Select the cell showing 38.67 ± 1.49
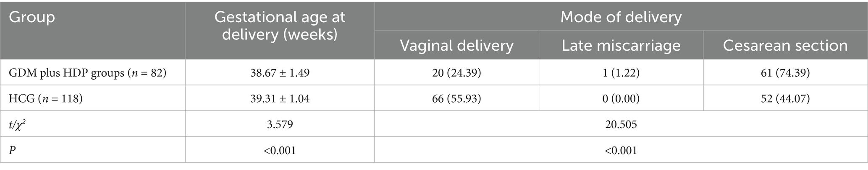Viewport: 868px width, 170px height. tap(280, 73)
